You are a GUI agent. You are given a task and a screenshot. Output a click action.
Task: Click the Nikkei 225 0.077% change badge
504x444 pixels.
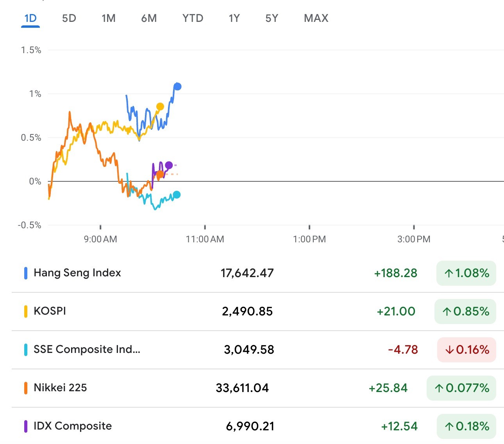pos(461,388)
